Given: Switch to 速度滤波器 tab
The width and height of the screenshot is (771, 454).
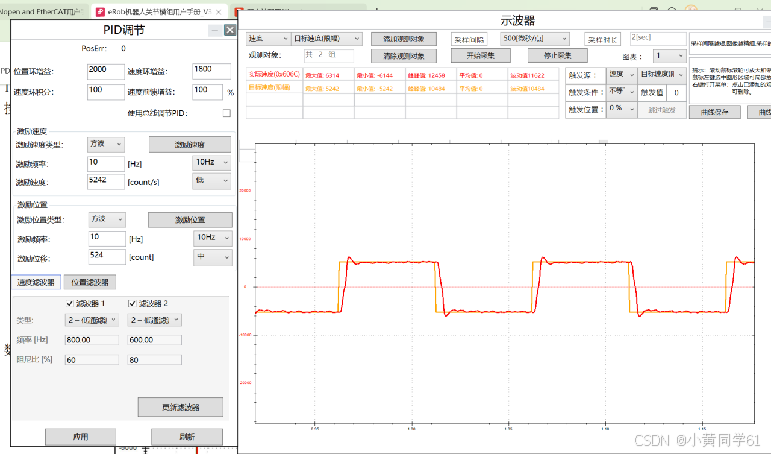Looking at the screenshot, I should click(x=36, y=282).
